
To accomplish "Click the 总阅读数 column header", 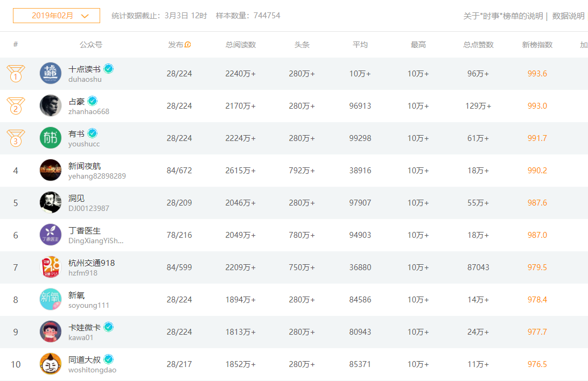I will [240, 45].
